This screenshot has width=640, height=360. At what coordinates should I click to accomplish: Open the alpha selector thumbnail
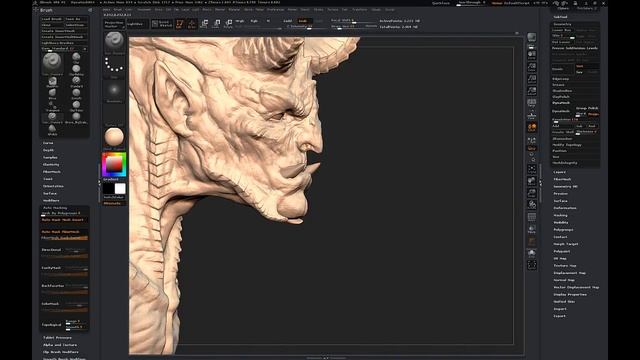coord(114,91)
